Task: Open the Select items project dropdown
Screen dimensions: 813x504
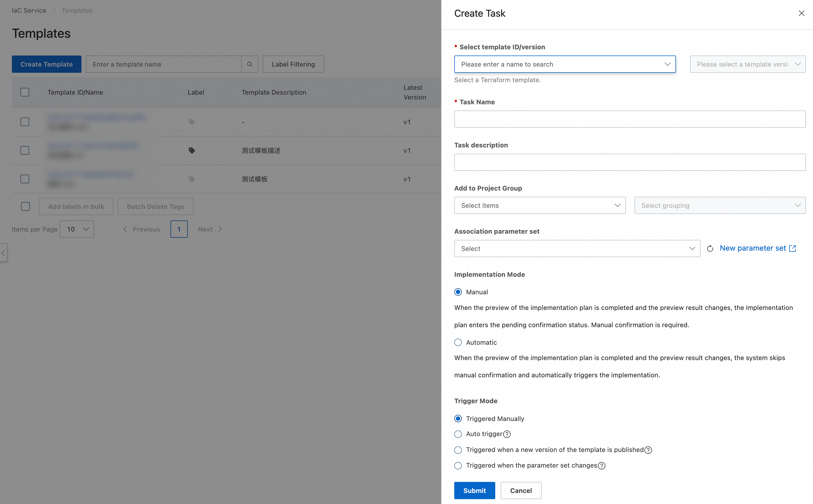Action: click(540, 205)
